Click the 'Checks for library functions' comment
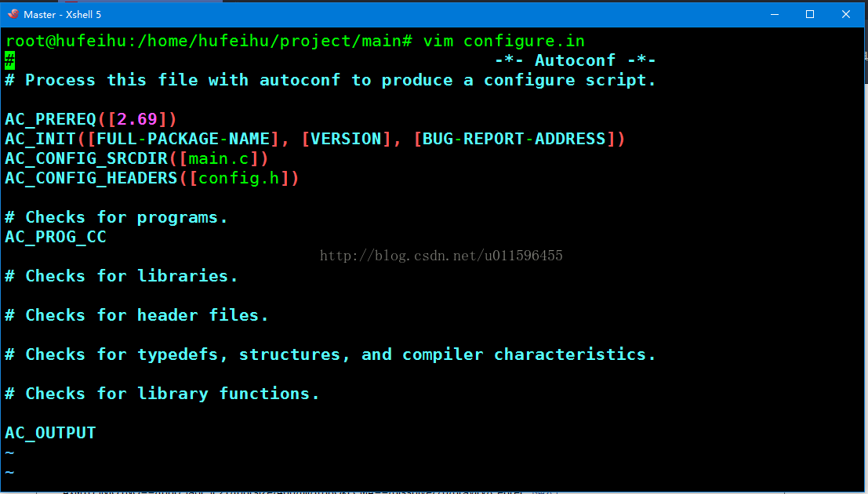 tap(162, 394)
